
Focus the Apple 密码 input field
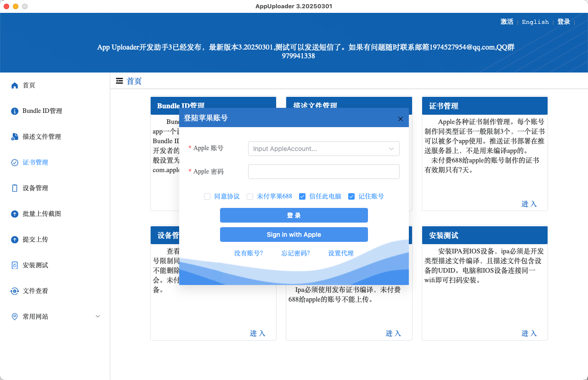pos(323,172)
